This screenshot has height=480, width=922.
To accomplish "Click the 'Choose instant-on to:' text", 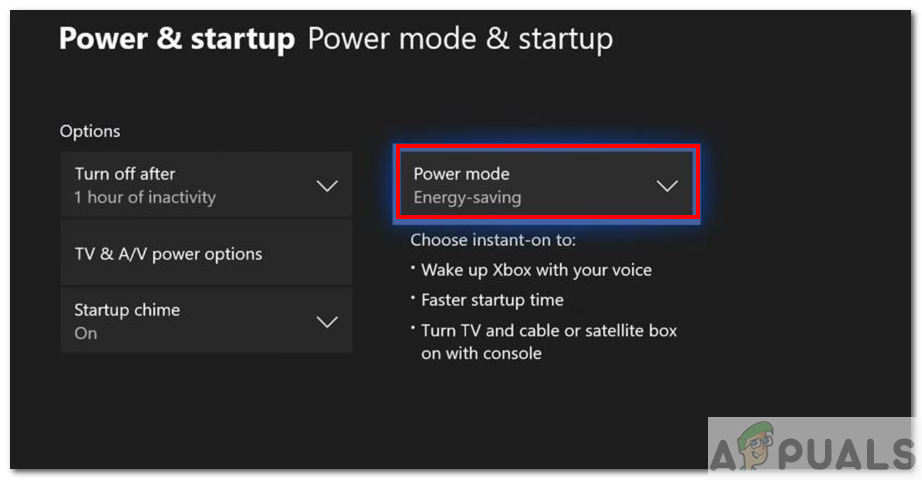I will (493, 240).
